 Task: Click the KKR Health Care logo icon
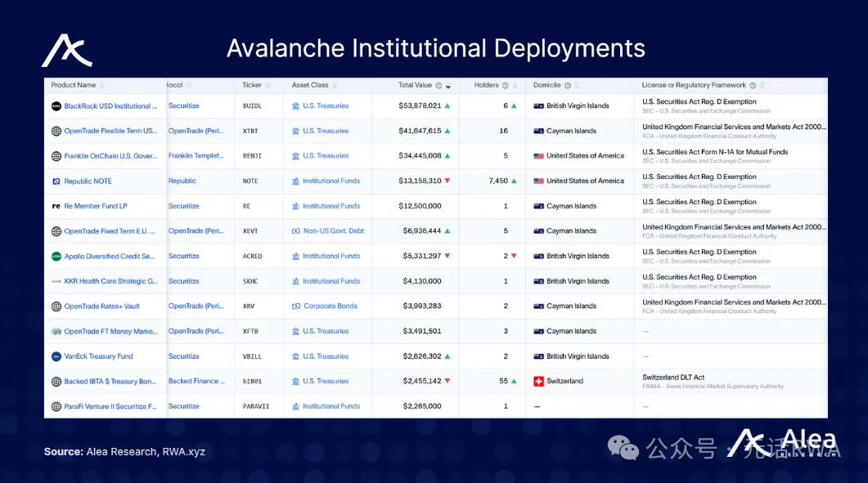(56, 281)
